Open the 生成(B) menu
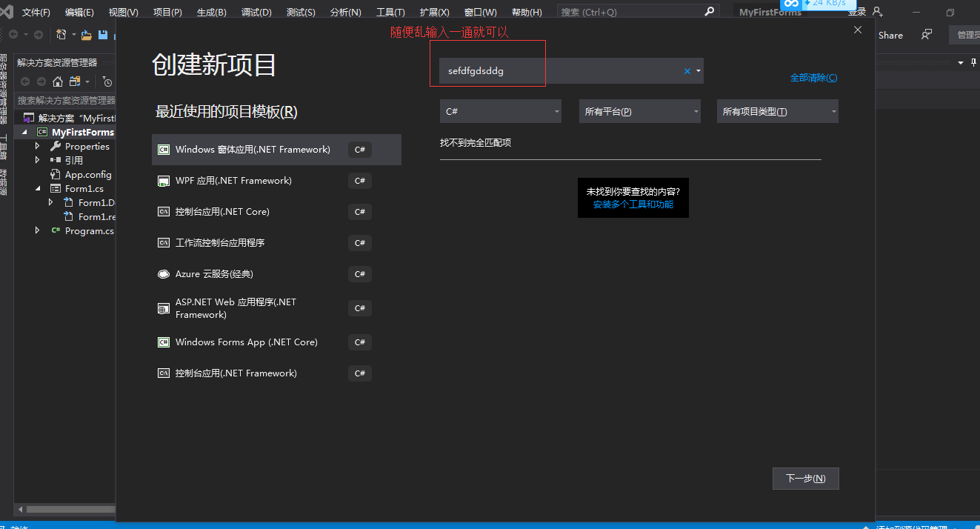This screenshot has height=529, width=980. point(212,12)
